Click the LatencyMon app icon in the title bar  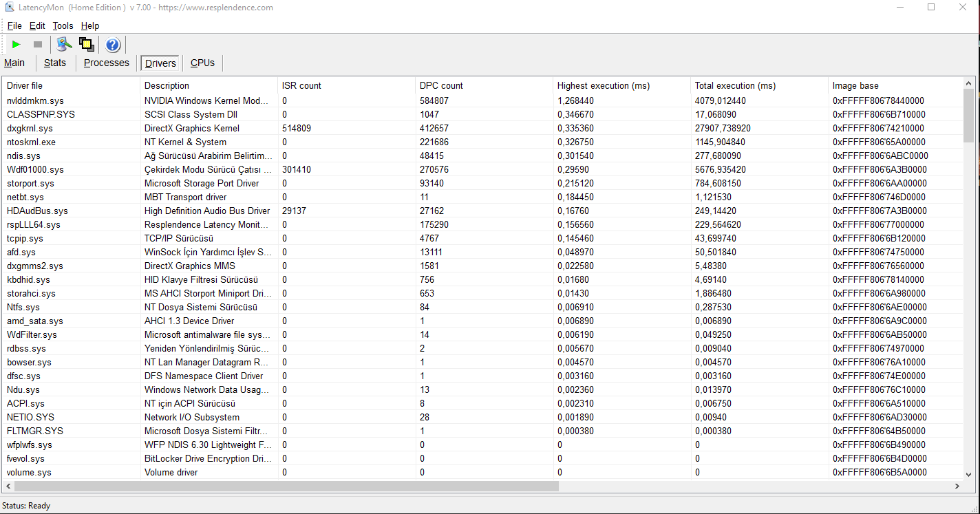click(10, 8)
